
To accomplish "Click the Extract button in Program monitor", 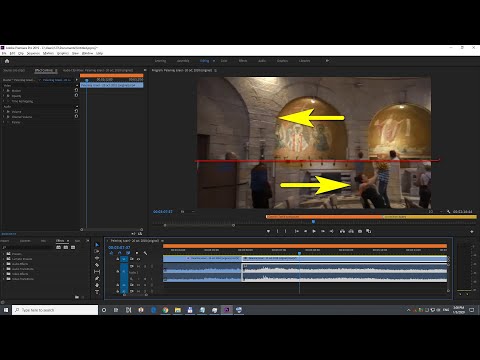I will 351,231.
